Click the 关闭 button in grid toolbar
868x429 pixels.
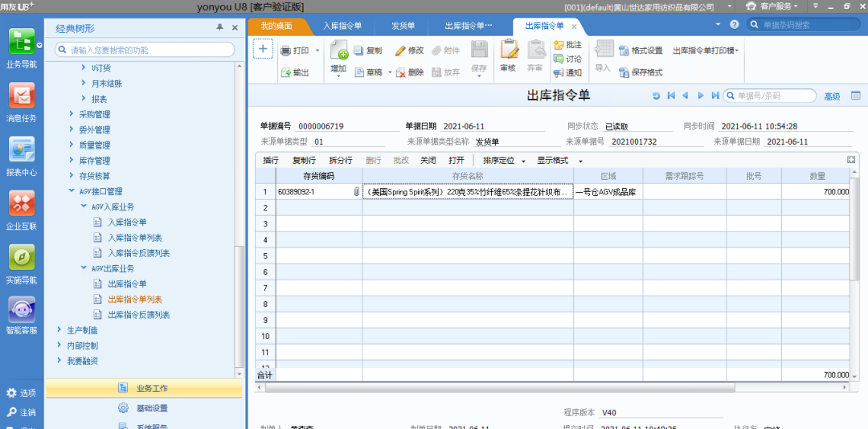pos(428,161)
